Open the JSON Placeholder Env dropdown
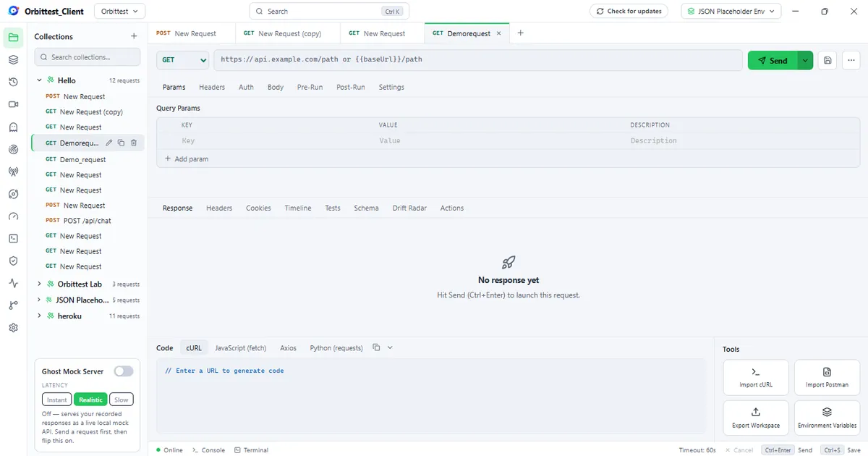868x456 pixels. (x=731, y=11)
